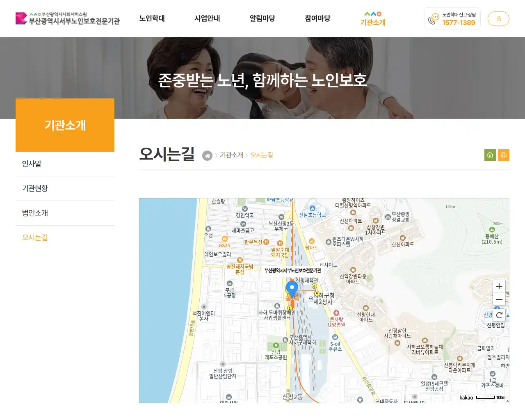
Task: Open the 사업안내 menu
Action: (x=207, y=18)
